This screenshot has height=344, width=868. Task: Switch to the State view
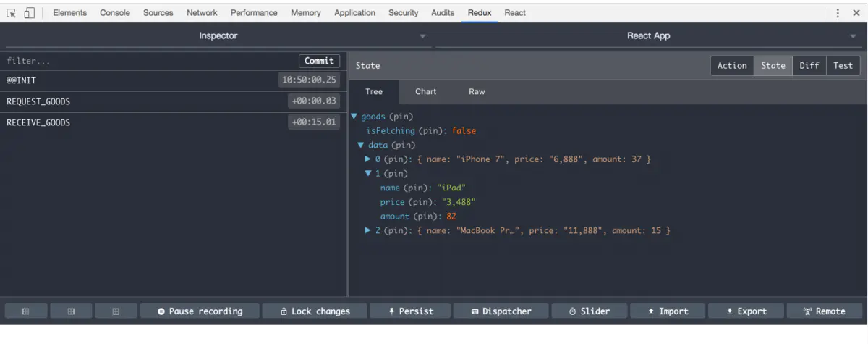click(773, 65)
